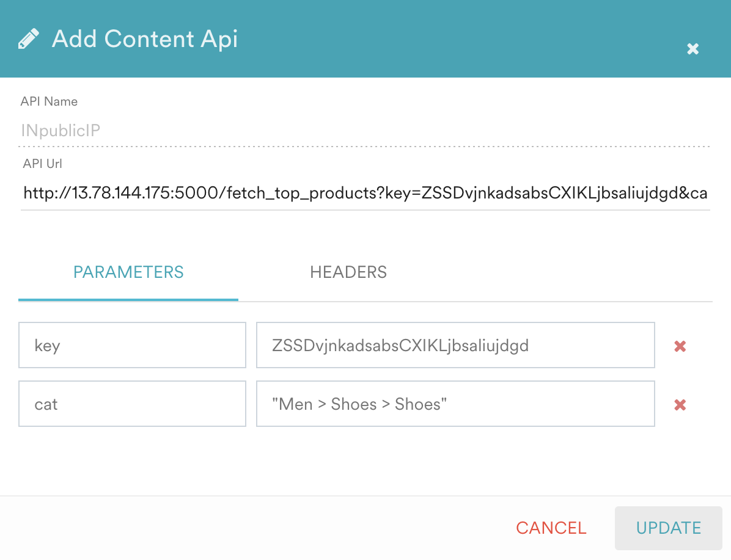Screen dimensions: 731x560
Task: Switch to the HEADERS tab
Action: [348, 272]
